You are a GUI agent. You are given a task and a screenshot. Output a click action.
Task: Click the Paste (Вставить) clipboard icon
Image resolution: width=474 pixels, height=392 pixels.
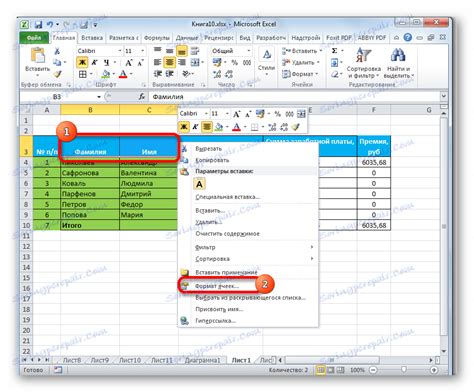tap(38, 55)
